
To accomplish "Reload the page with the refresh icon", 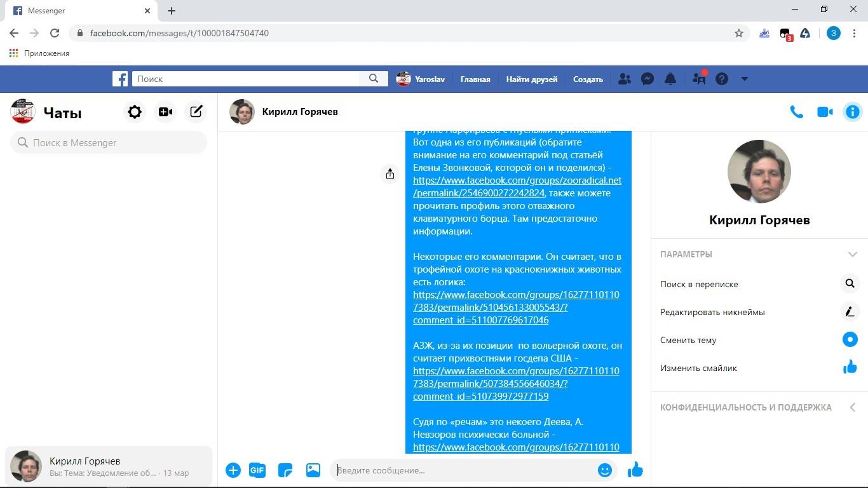I will pos(55,33).
